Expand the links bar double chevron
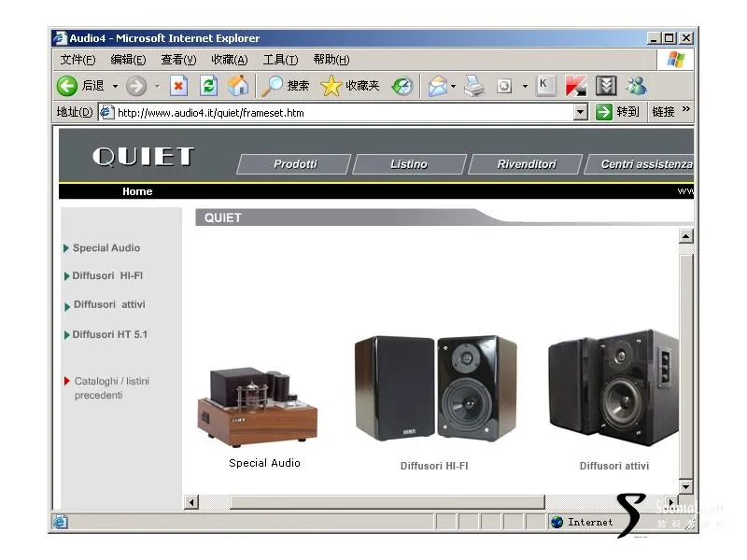 pyautogui.click(x=686, y=109)
